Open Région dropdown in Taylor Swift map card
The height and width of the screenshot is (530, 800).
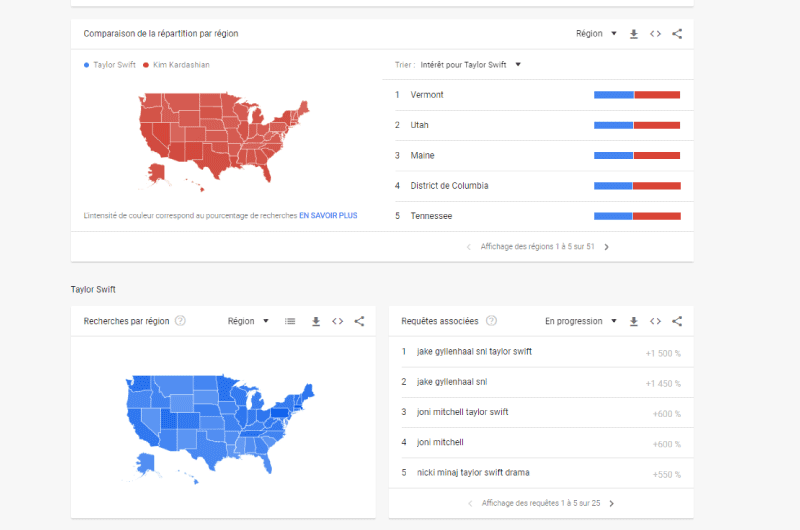coord(248,321)
